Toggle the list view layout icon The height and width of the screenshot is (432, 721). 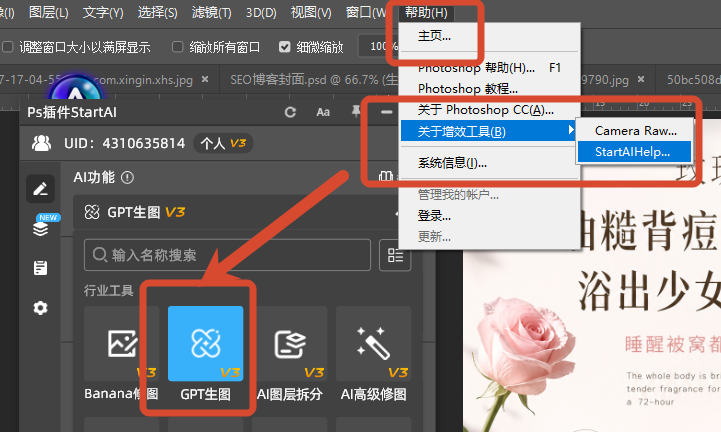(x=395, y=255)
